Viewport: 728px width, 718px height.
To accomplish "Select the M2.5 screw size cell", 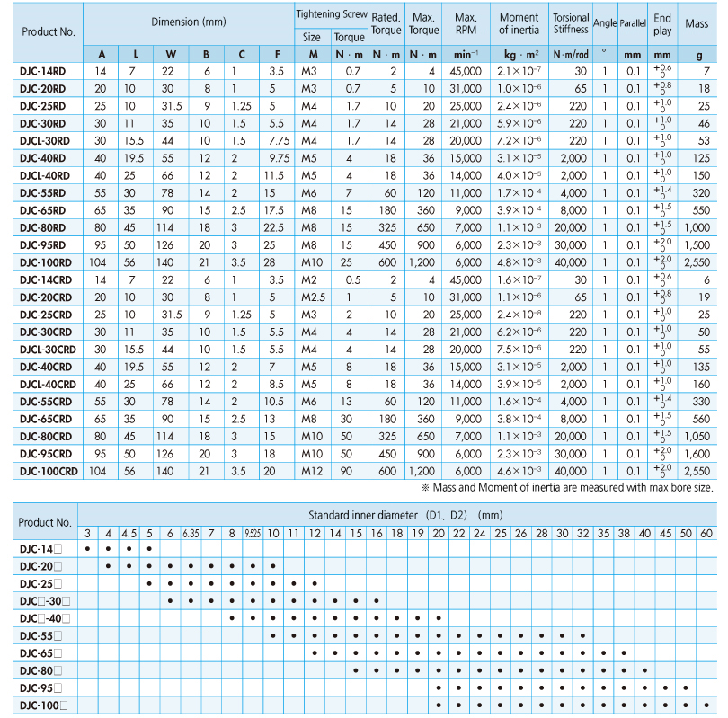I will pyautogui.click(x=312, y=297).
